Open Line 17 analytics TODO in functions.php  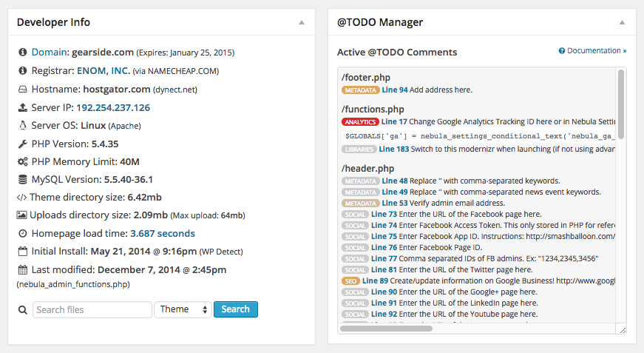click(394, 121)
